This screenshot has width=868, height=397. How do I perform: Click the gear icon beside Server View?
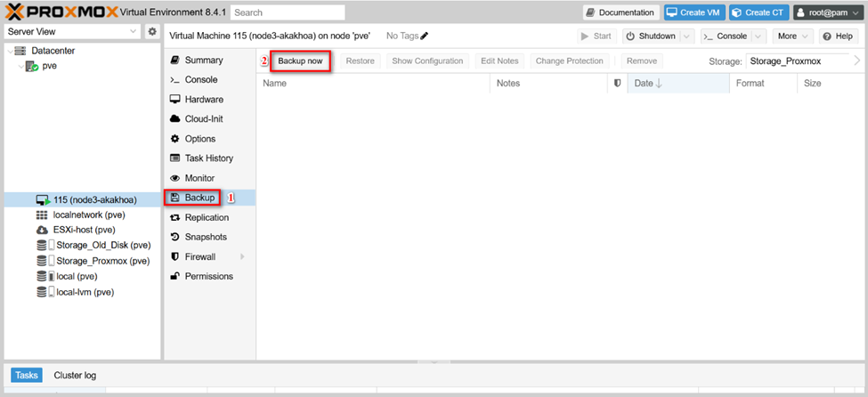tap(152, 32)
